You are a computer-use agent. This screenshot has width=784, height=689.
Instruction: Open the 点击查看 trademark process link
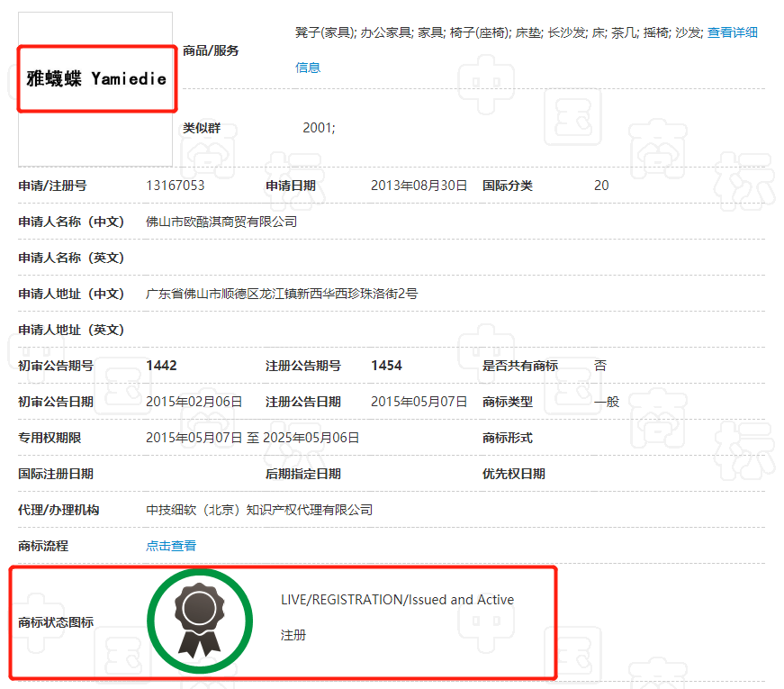coord(171,546)
